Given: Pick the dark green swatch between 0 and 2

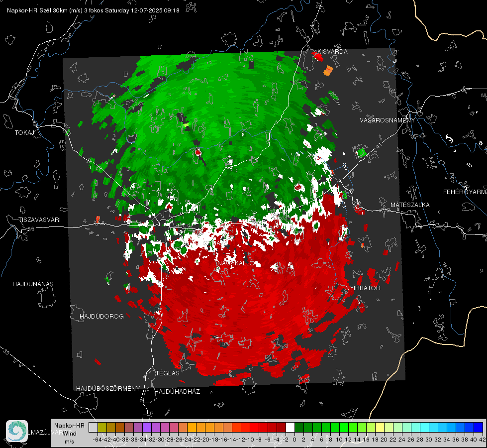Looking at the screenshot, I should pyautogui.click(x=299, y=427).
